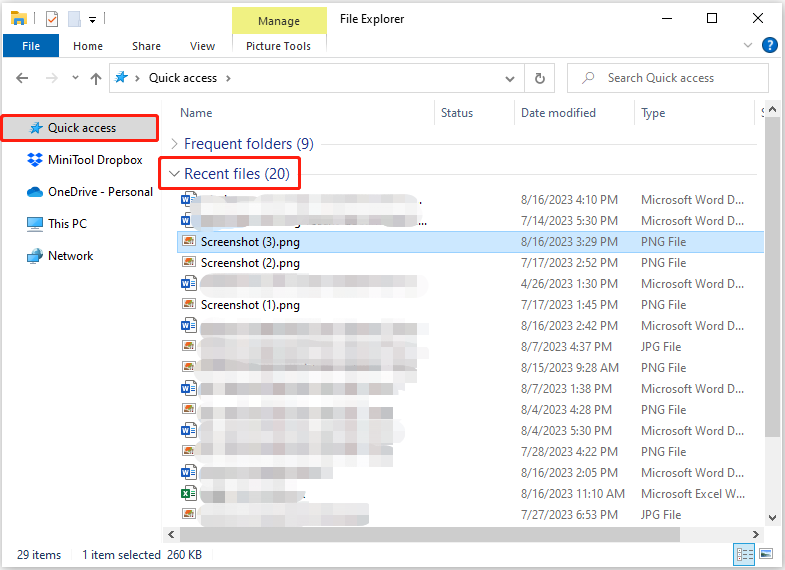Image resolution: width=785 pixels, height=570 pixels.
Task: Sort by the Type column header
Action: click(x=653, y=113)
